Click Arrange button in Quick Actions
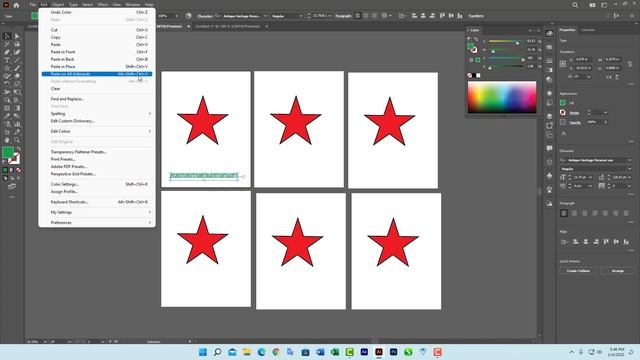Viewport: 640px width, 360px height. [618, 271]
